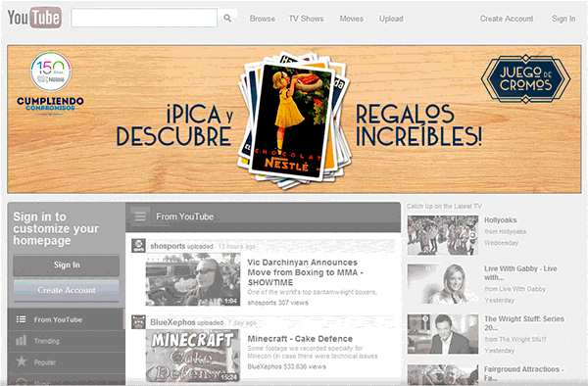This screenshot has width=588, height=386.
Task: Select From YouTube in the sidebar
Action: pyautogui.click(x=66, y=319)
